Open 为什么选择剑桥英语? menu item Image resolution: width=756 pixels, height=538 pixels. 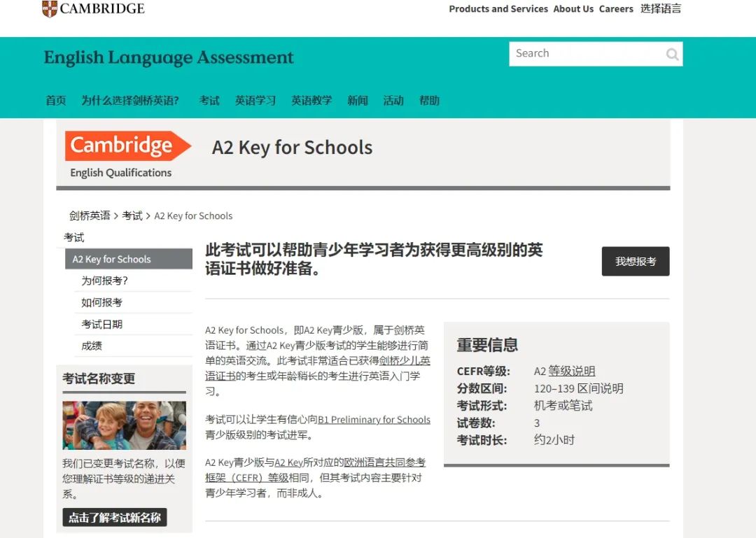click(x=130, y=100)
